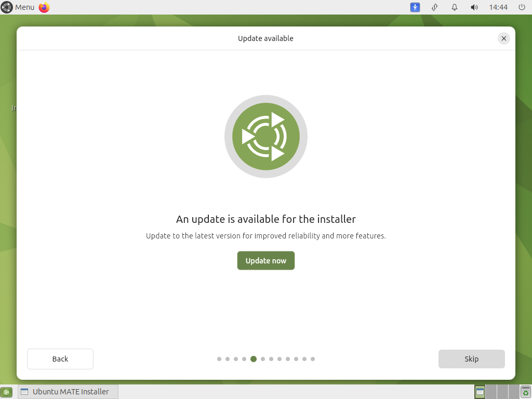Viewport: 532px width, 399px height.
Task: Click the highlighted current-step page dot
Action: point(254,359)
